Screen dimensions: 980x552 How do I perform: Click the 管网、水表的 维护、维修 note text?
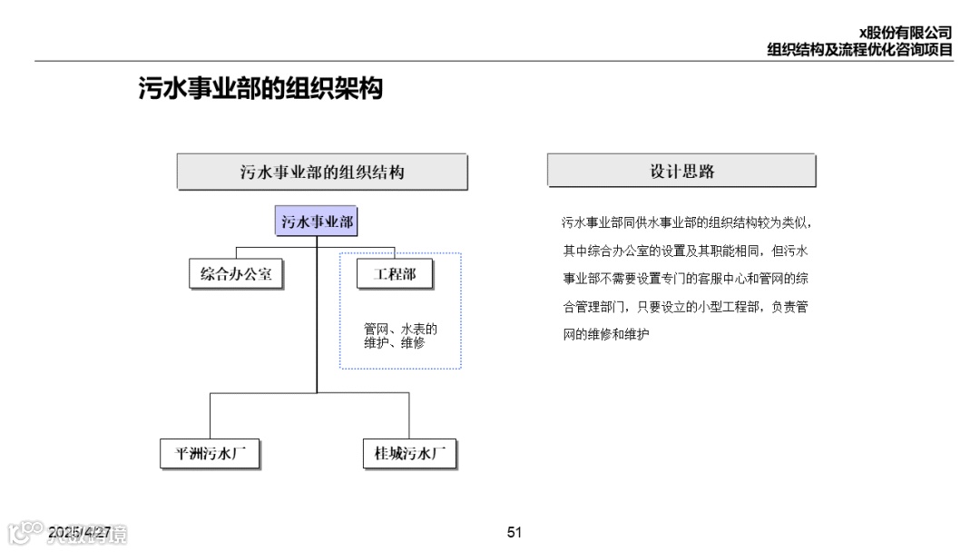tap(400, 336)
